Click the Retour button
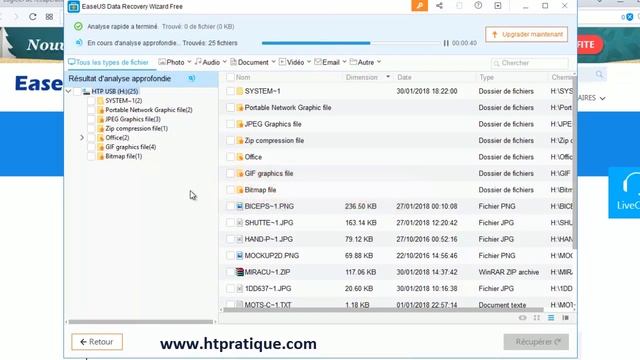The image size is (640, 360). 97,342
